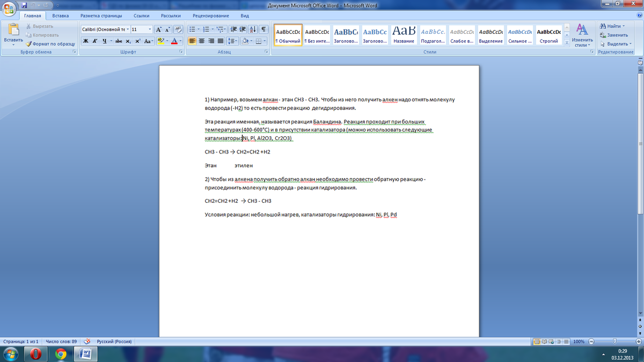Cut selection with Вырезать
This screenshot has height=362, width=644.
[x=40, y=26]
